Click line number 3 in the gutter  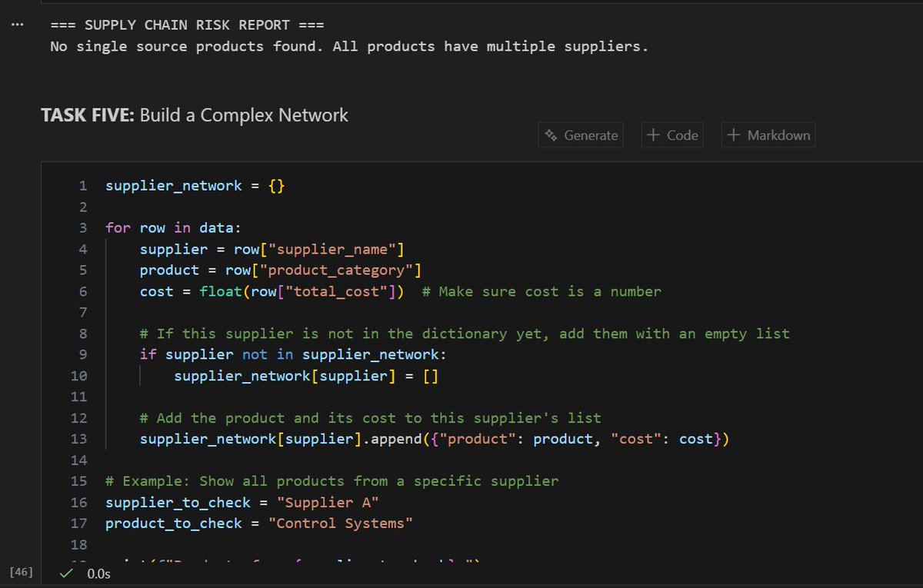pos(83,228)
